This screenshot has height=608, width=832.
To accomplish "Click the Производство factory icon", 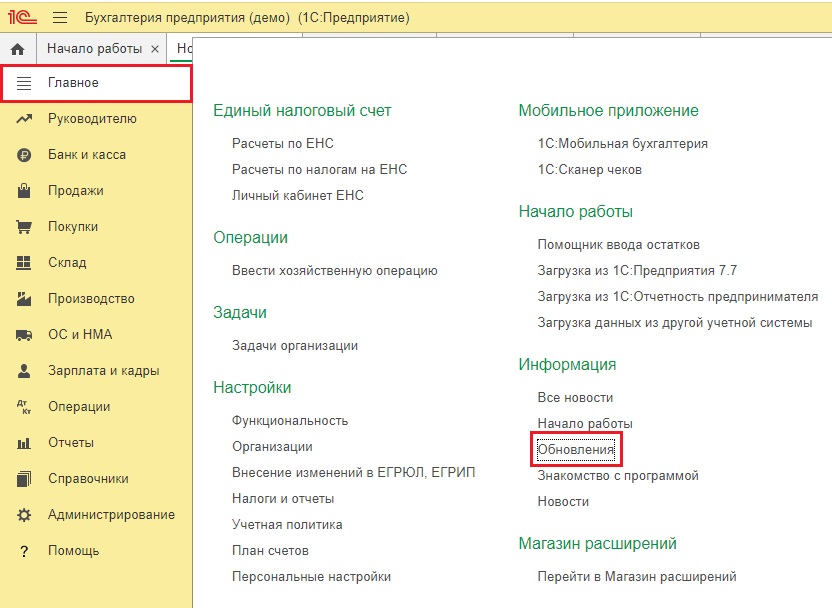I will click(x=24, y=299).
